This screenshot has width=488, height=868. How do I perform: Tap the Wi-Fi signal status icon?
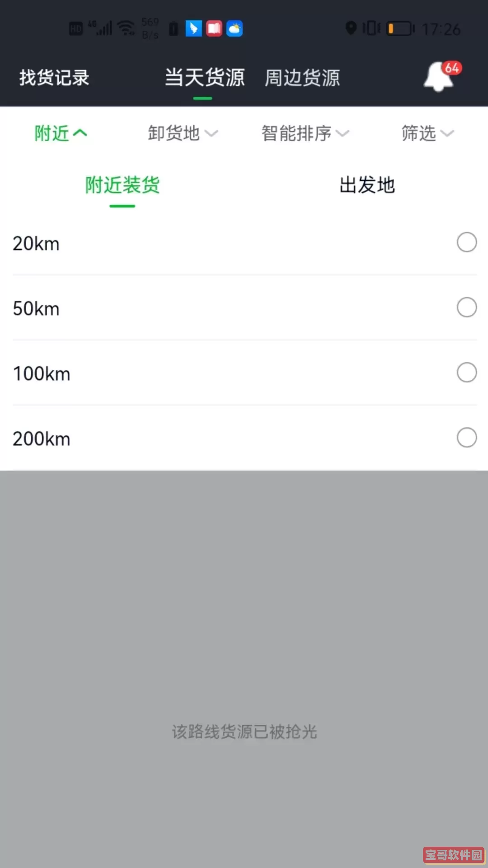[x=126, y=28]
